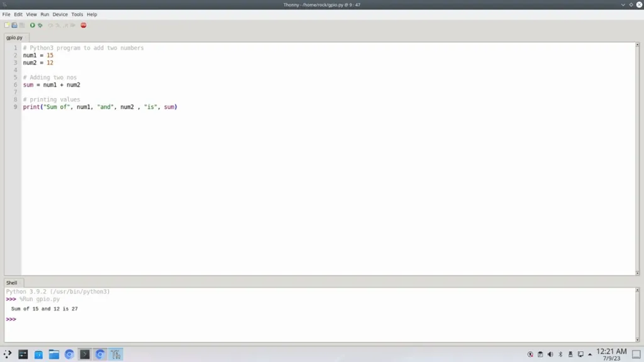This screenshot has width=644, height=362.
Task: Run the current script with the green play icon
Action: click(33, 25)
